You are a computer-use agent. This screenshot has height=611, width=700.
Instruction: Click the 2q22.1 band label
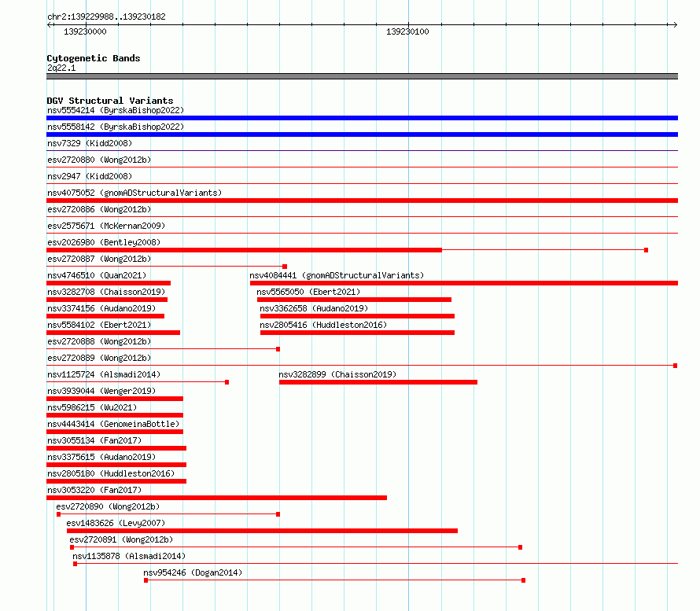[x=61, y=68]
